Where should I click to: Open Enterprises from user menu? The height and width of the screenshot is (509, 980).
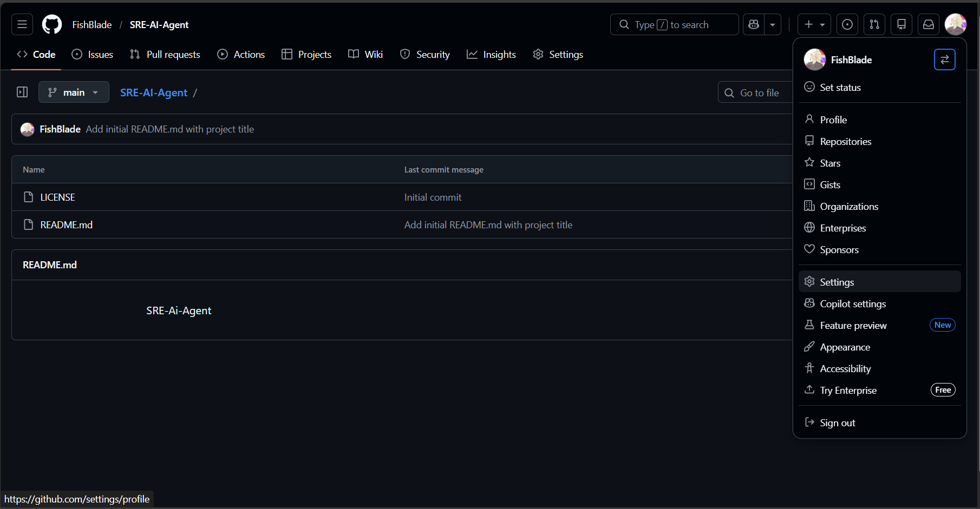pos(879,228)
